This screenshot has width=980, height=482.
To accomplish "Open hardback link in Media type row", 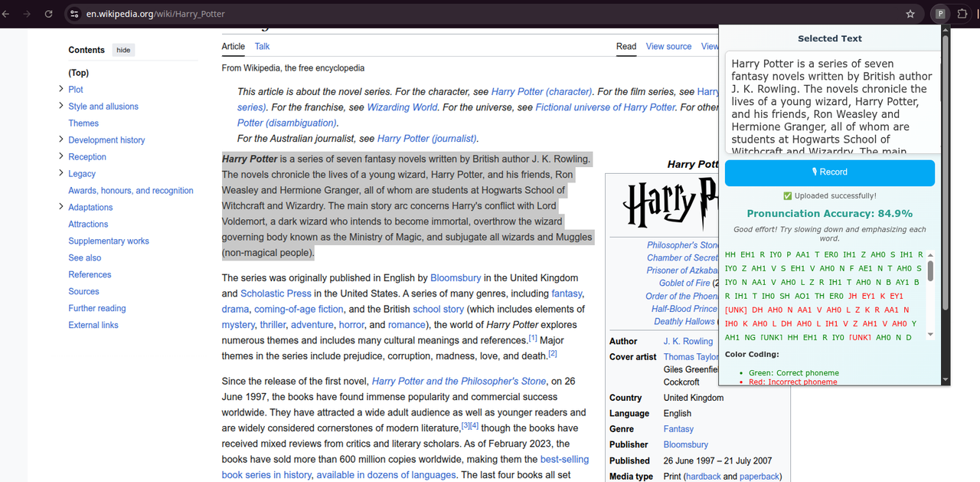I will [704, 477].
